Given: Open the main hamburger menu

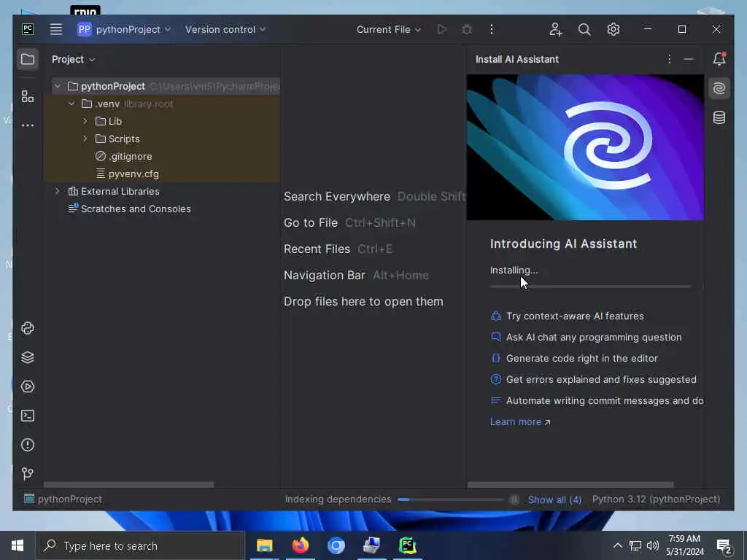Looking at the screenshot, I should 56,29.
